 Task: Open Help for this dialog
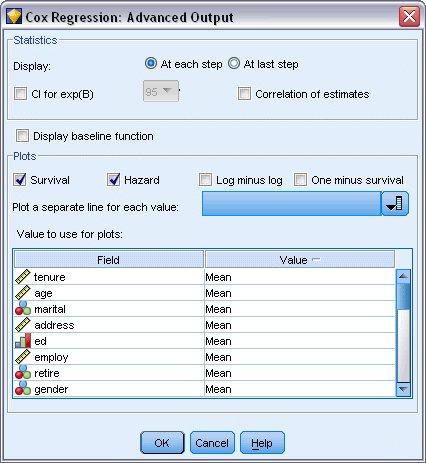pos(262,443)
